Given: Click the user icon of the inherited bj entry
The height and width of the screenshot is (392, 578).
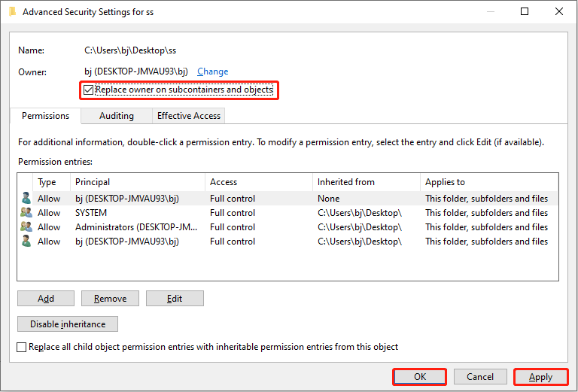Looking at the screenshot, I should [26, 242].
